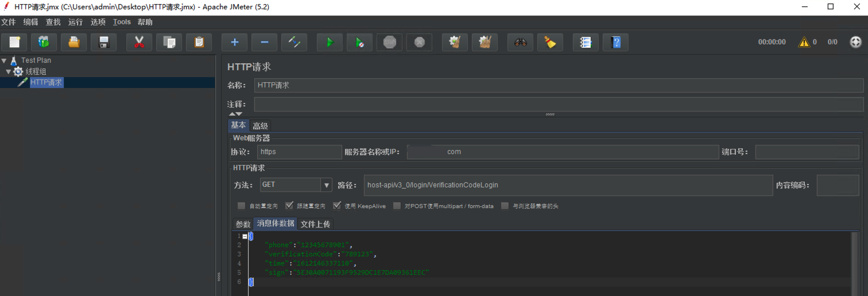Image resolution: width=868 pixels, height=296 pixels.
Task: Open the Function Helper list icon
Action: coord(586,43)
